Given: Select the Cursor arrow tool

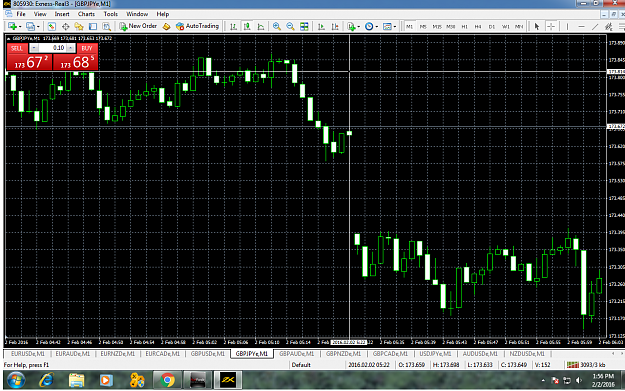Looking at the screenshot, I should pyautogui.click(x=537, y=26).
